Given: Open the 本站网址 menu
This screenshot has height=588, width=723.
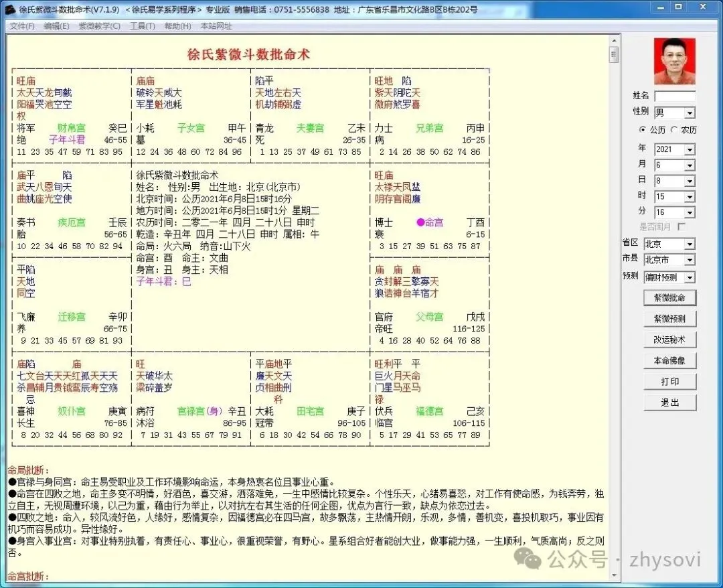Looking at the screenshot, I should point(216,26).
